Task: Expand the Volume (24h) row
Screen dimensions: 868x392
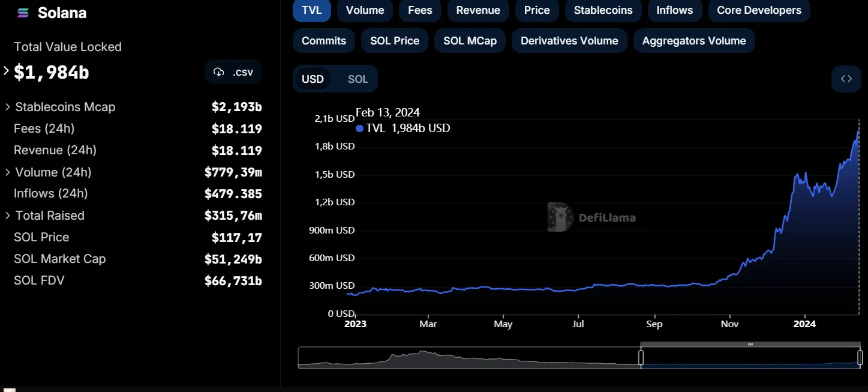Action: pos(8,172)
